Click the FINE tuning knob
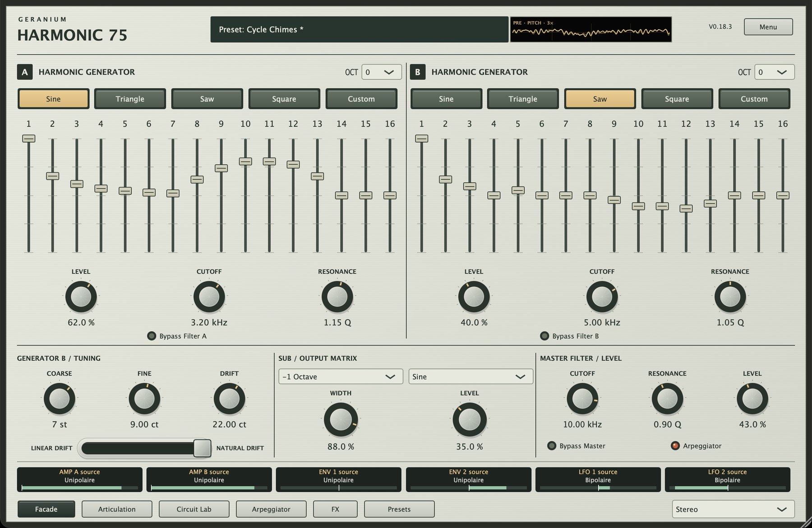812x528 pixels. pos(144,399)
